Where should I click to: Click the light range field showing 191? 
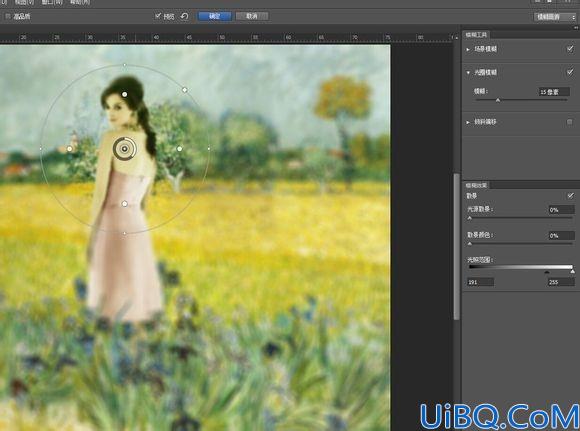(x=480, y=282)
